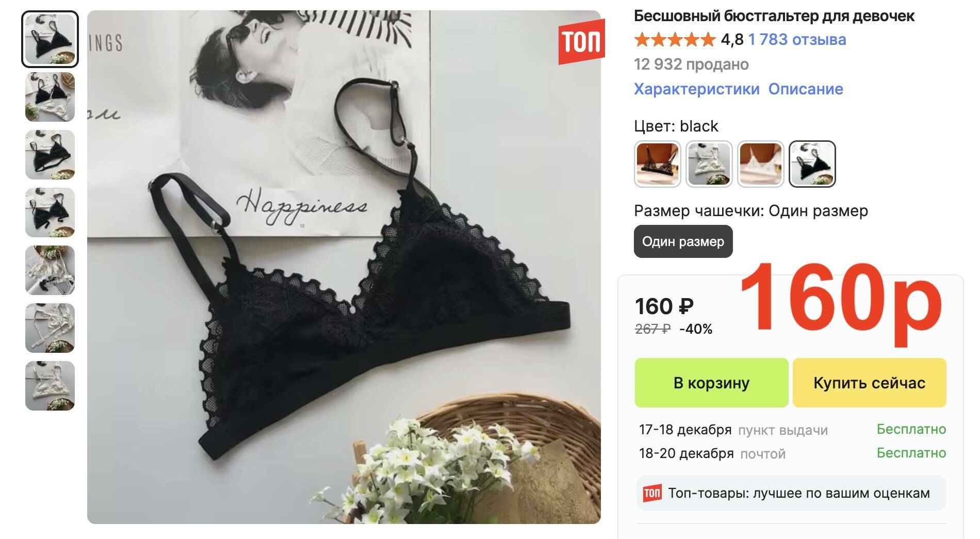
Task: Click the orange star rating icons
Action: [675, 39]
